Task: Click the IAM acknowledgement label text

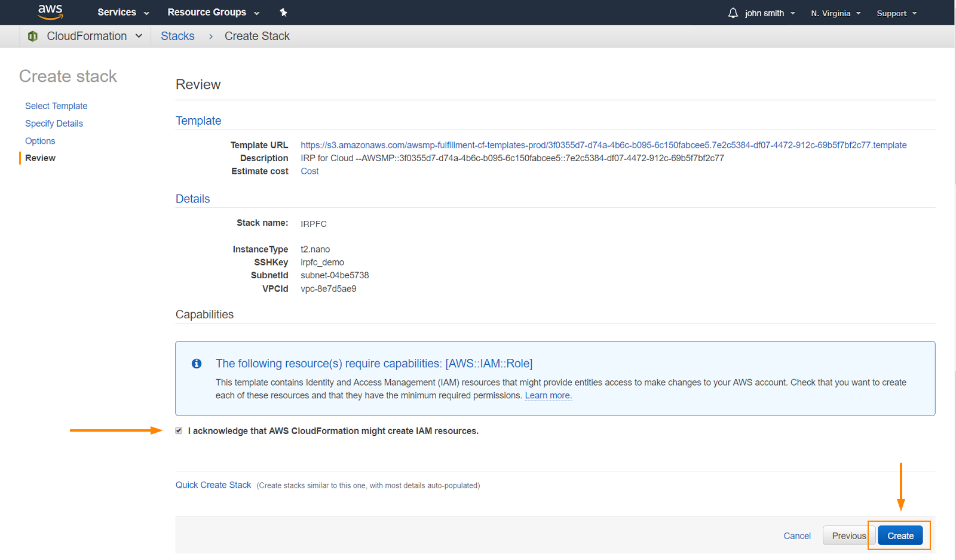Action: tap(333, 431)
